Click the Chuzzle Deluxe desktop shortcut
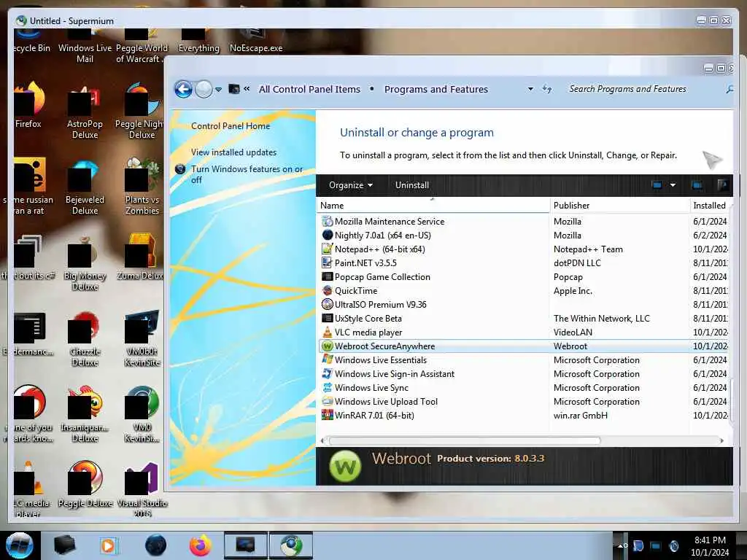Viewport: 747px width, 560px height. pos(85,339)
